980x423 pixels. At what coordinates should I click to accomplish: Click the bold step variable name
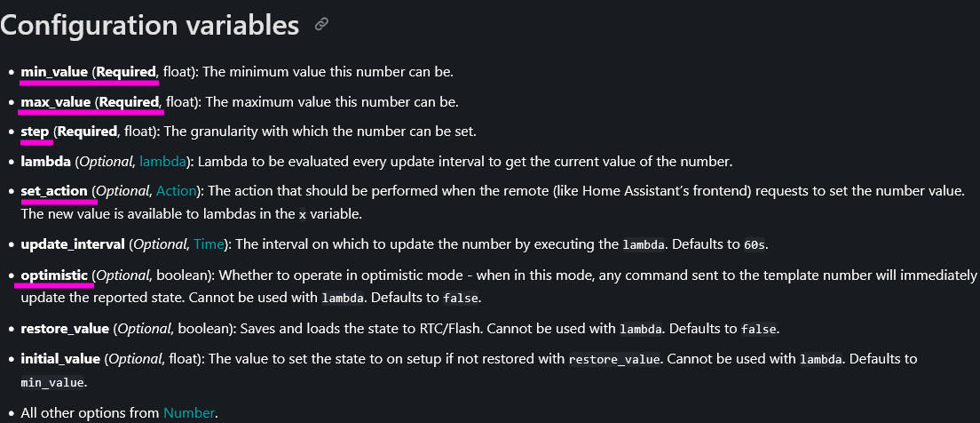[35, 132]
